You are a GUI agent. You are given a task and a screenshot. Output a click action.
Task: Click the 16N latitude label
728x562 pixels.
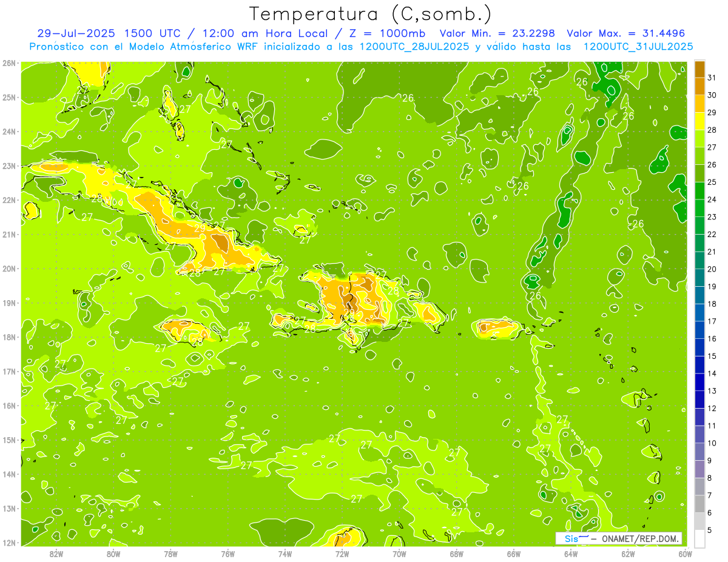(x=8, y=406)
